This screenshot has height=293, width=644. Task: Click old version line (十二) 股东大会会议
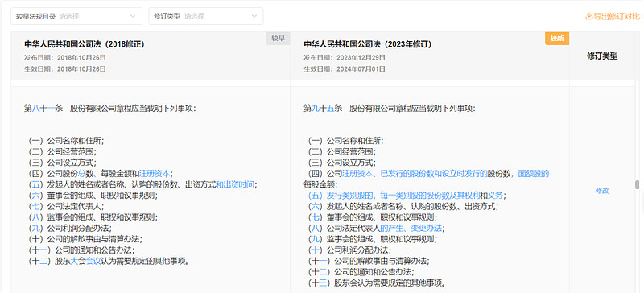coord(109,261)
